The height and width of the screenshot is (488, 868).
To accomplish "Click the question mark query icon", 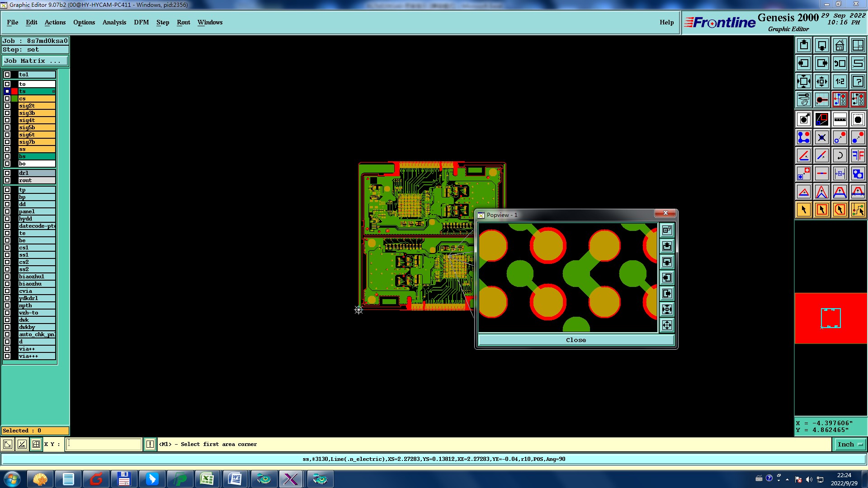I will click(x=858, y=81).
